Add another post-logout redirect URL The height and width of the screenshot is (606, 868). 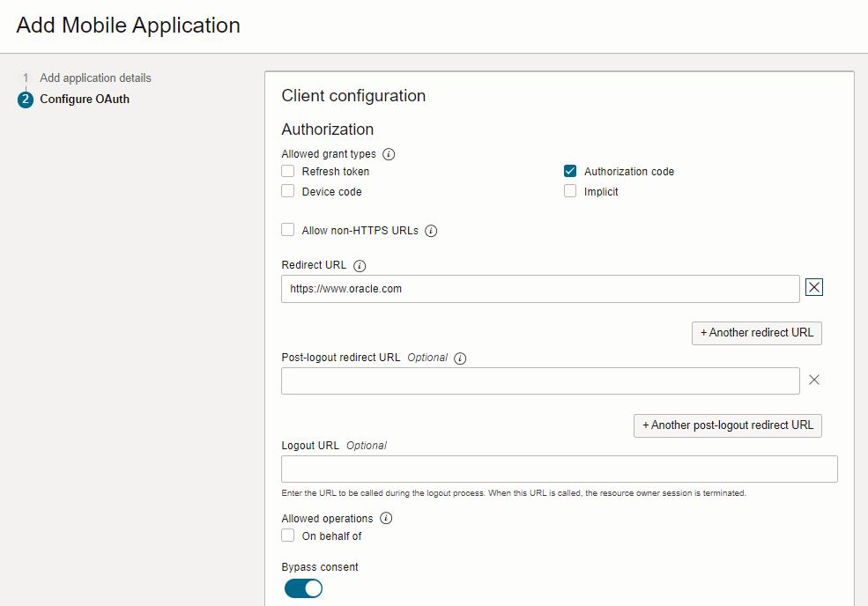coord(727,425)
